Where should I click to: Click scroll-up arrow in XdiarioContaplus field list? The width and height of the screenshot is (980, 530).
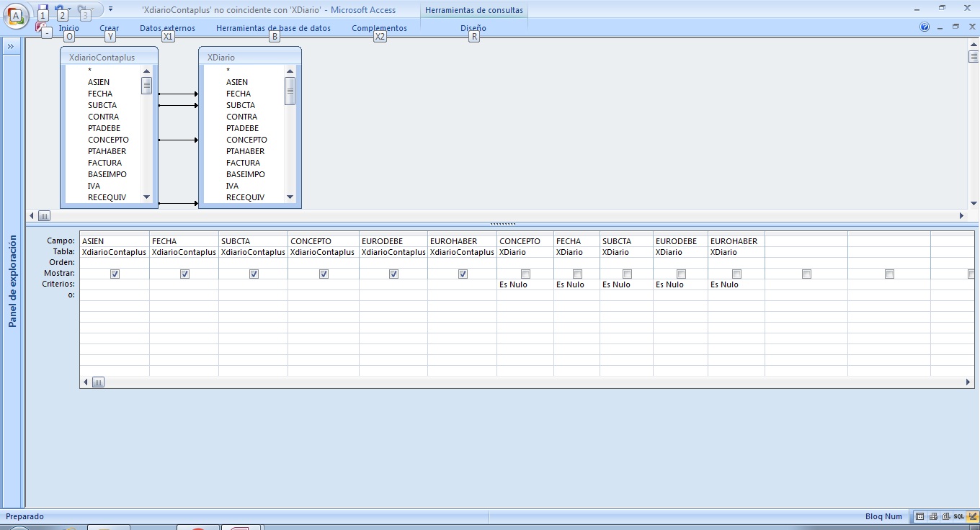click(146, 71)
